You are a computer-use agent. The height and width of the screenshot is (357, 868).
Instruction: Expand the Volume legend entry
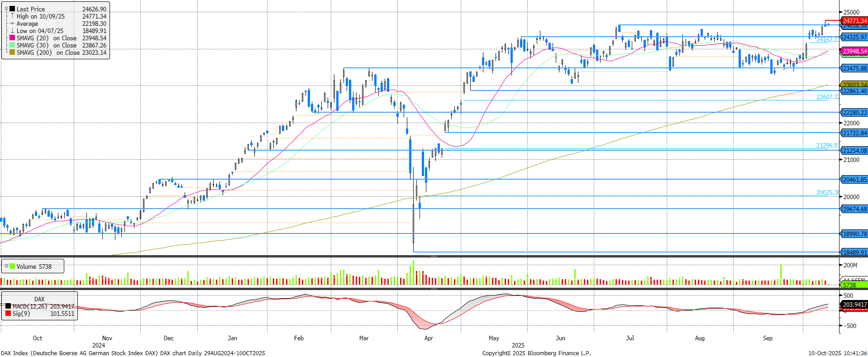click(6, 266)
